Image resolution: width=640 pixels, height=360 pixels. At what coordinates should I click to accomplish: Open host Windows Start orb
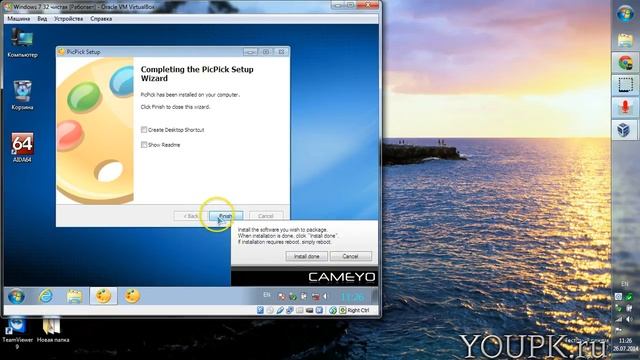tap(625, 15)
